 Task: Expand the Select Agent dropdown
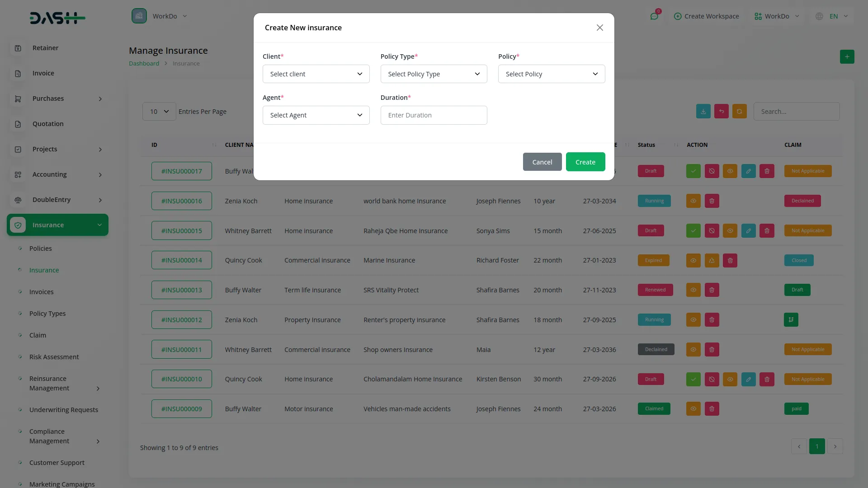click(x=316, y=115)
